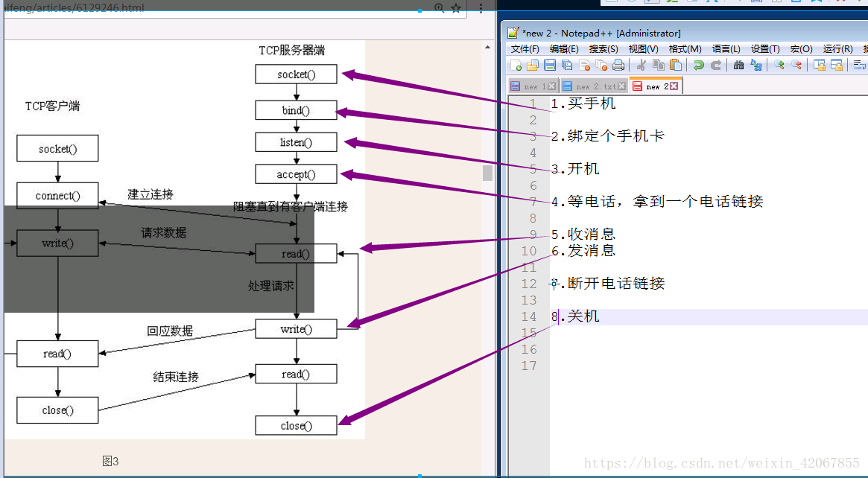Viewport: 868px width, 478px height.
Task: Click the Close document toolbar icon
Action: [585, 66]
